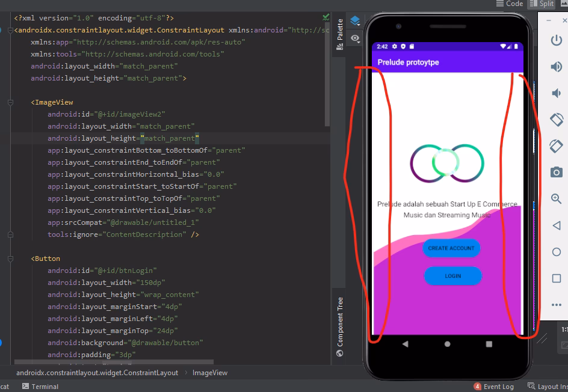568x392 pixels.
Task: Rotate the emulator screen right
Action: pyautogui.click(x=555, y=145)
